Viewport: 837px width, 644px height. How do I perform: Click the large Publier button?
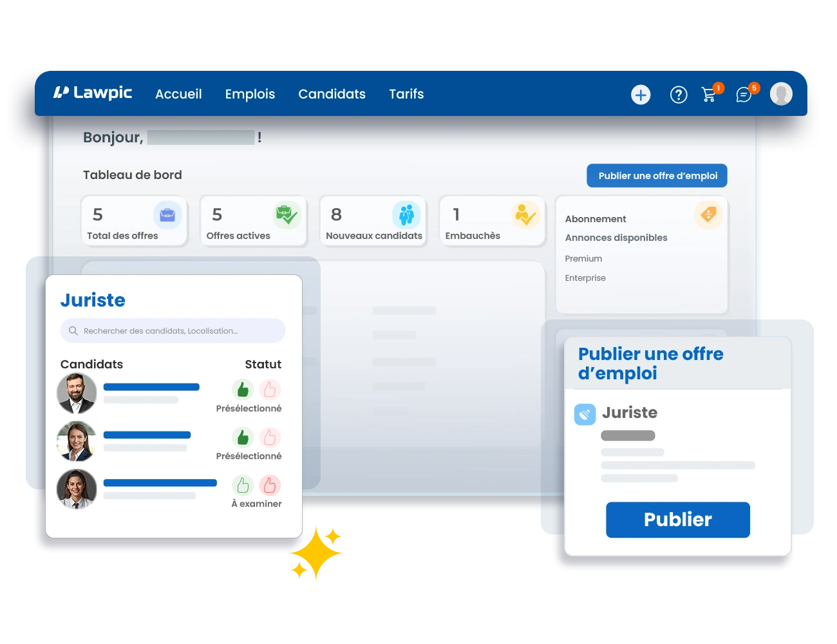677,520
